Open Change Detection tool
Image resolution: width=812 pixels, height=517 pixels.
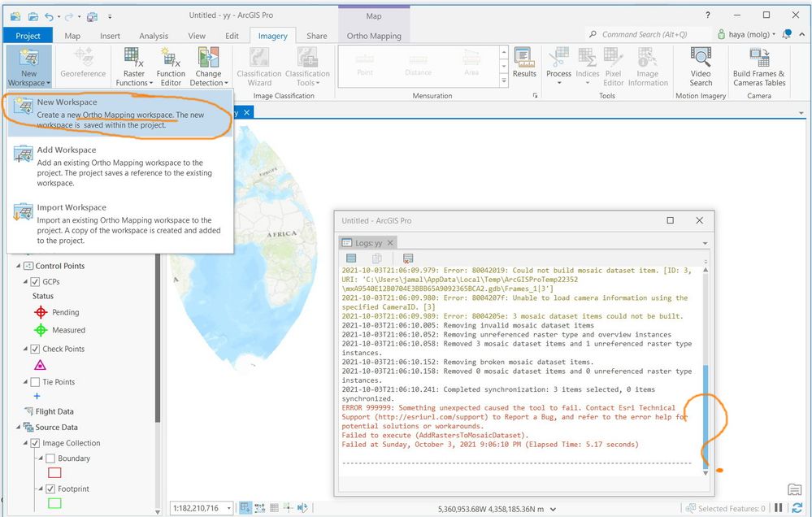pyautogui.click(x=209, y=67)
